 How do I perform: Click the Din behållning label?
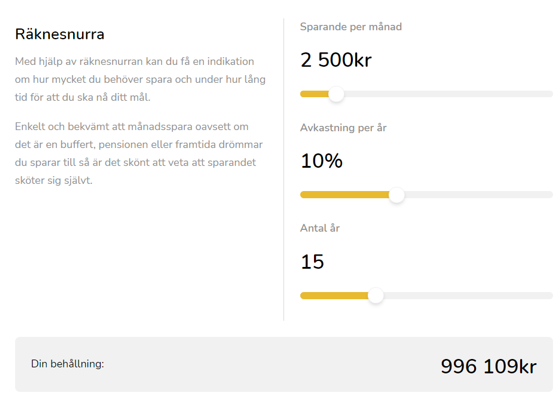[68, 364]
